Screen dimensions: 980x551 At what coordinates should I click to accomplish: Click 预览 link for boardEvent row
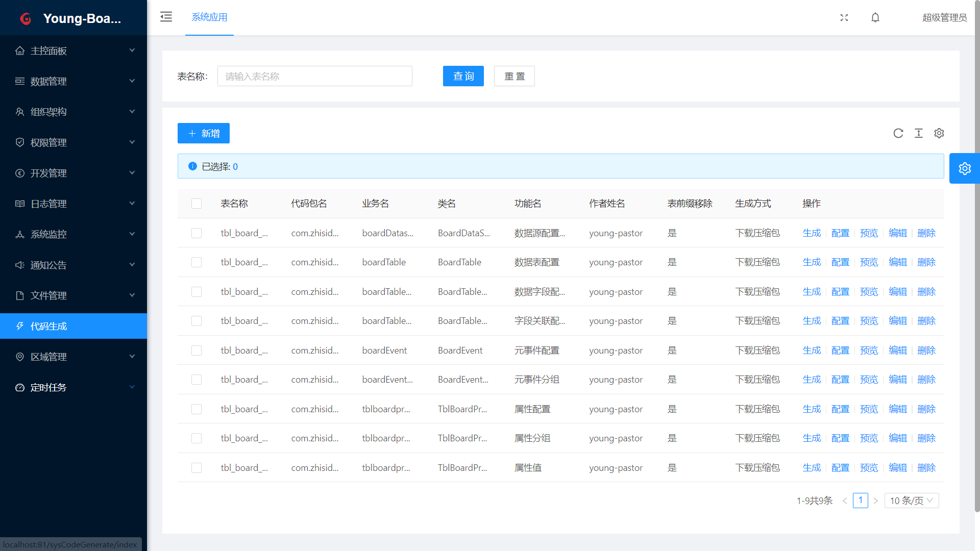tap(869, 350)
